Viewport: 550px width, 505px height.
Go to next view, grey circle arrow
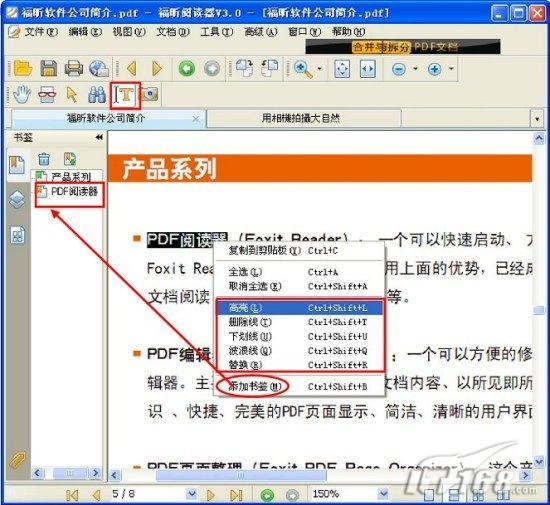[212, 68]
